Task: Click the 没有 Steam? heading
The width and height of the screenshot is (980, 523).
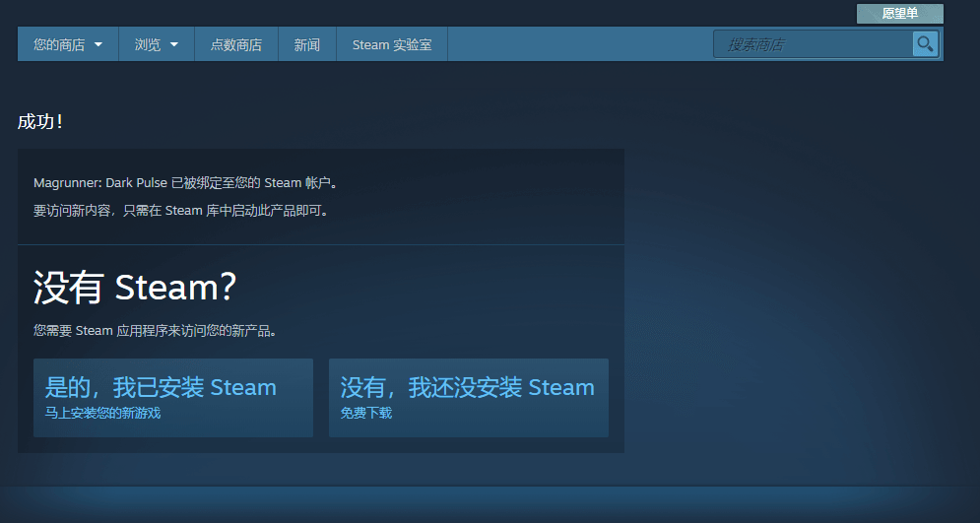Action: (x=135, y=288)
